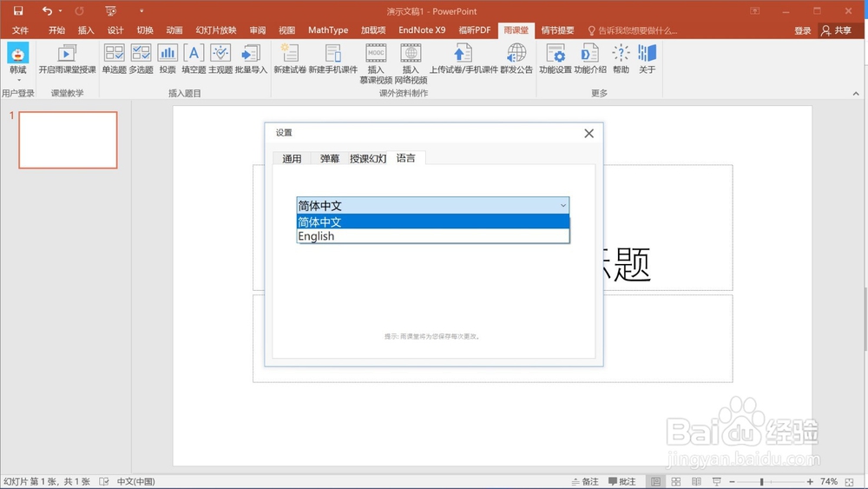Start 开启雨课堂授课 lesson
Viewport: 868px width, 489px height.
pyautogui.click(x=67, y=59)
